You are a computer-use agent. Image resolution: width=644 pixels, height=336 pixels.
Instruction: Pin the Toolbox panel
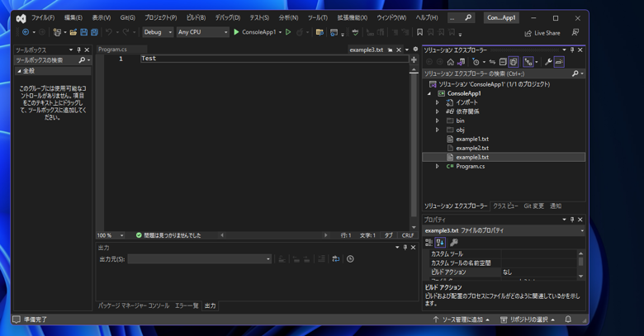pyautogui.click(x=79, y=50)
